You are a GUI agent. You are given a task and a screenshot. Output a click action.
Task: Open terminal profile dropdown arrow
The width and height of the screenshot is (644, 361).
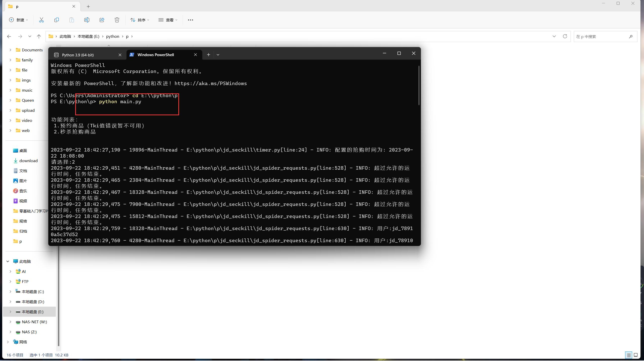[x=218, y=55]
